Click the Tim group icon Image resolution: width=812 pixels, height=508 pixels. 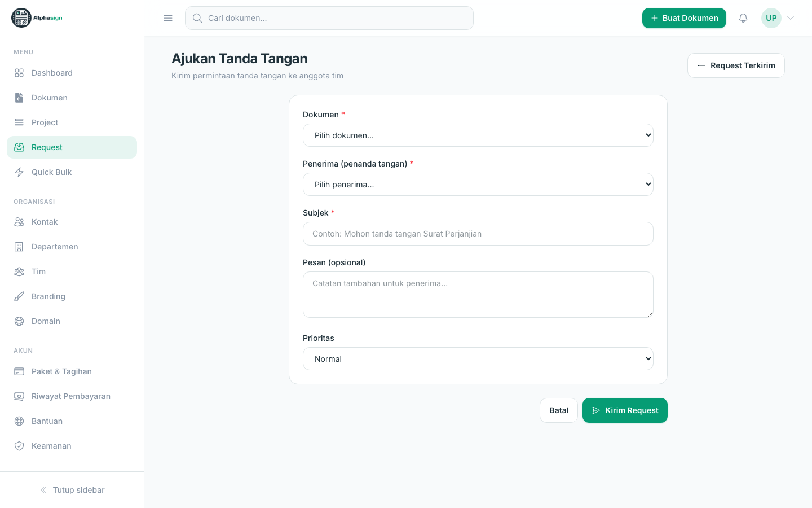[19, 271]
